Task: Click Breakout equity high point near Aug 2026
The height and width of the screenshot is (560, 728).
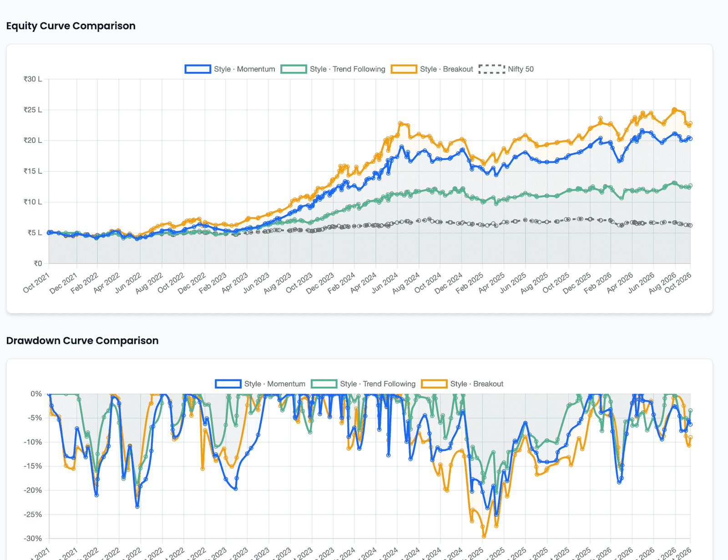Action: coord(674,109)
